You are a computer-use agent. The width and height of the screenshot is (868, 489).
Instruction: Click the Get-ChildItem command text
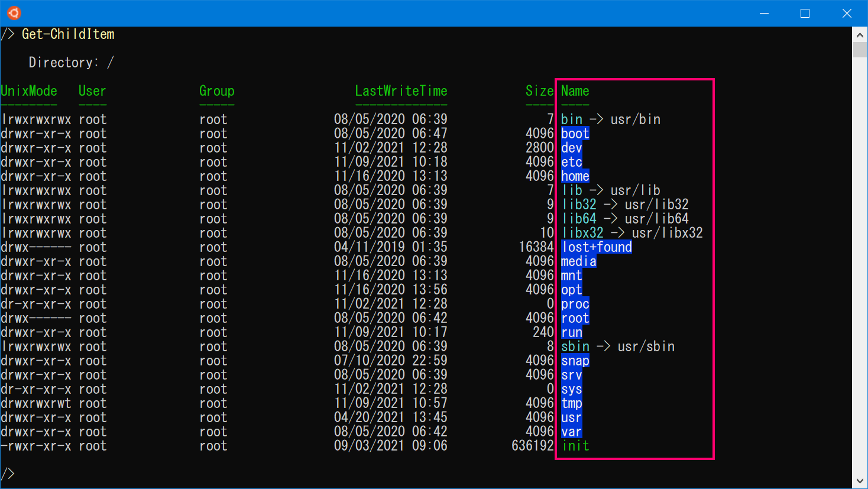pyautogui.click(x=68, y=34)
